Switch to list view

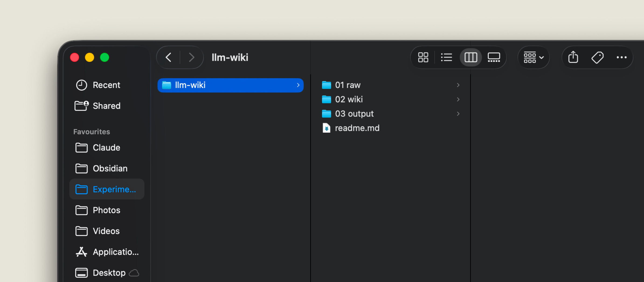click(x=446, y=57)
